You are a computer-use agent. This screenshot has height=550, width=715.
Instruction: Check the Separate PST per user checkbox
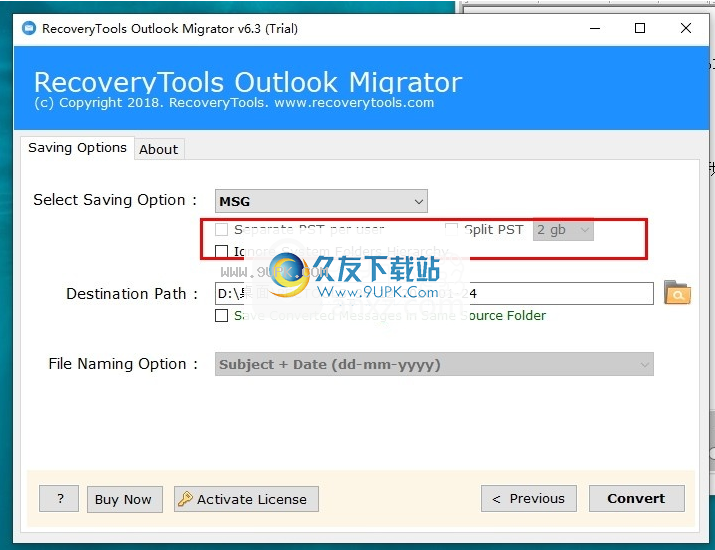tap(222, 229)
